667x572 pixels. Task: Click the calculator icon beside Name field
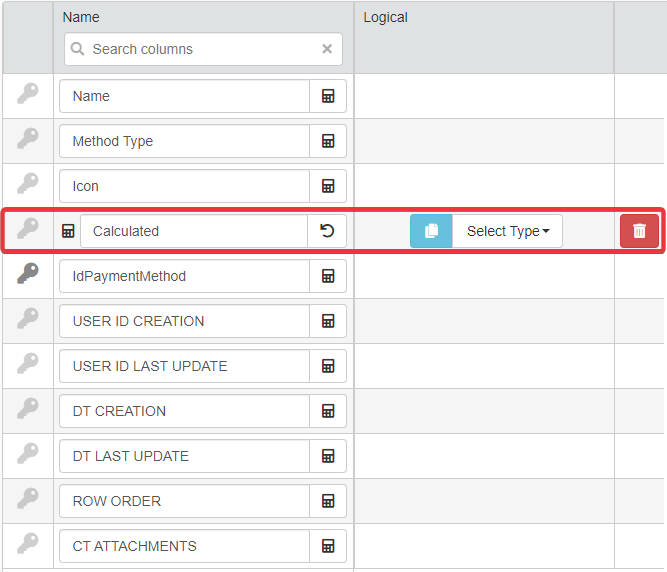tap(328, 96)
